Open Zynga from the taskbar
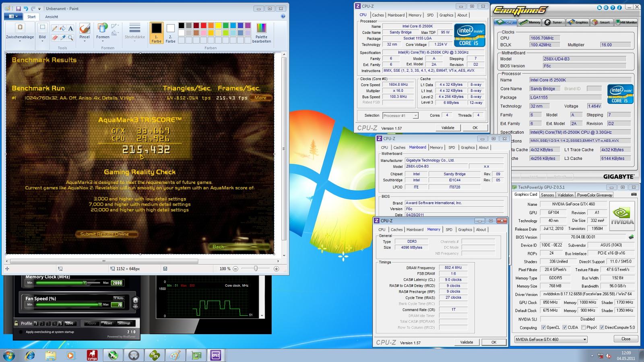Viewport: 644px width, 362px height. [92, 355]
